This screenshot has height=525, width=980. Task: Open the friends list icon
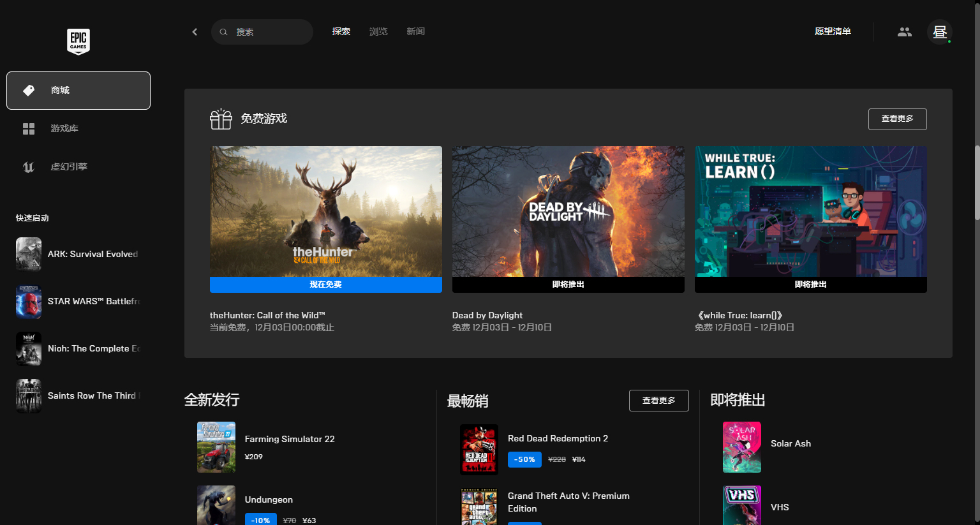tap(905, 32)
